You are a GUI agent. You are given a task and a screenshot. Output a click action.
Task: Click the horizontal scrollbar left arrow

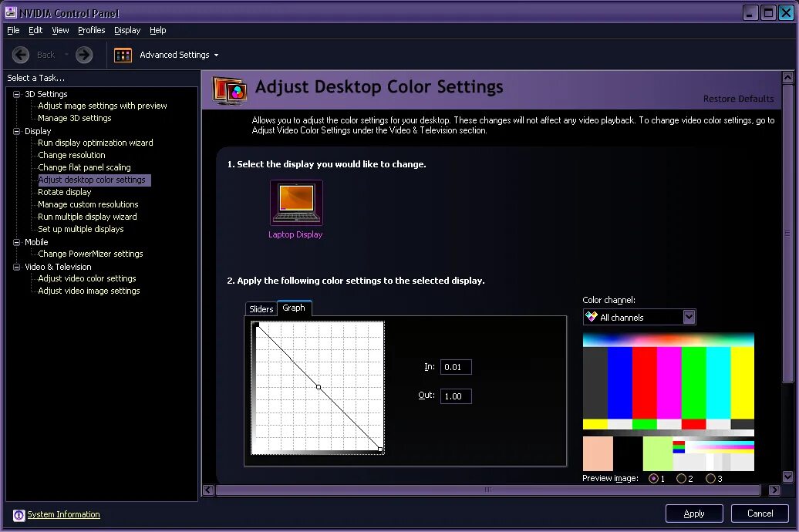(x=208, y=490)
